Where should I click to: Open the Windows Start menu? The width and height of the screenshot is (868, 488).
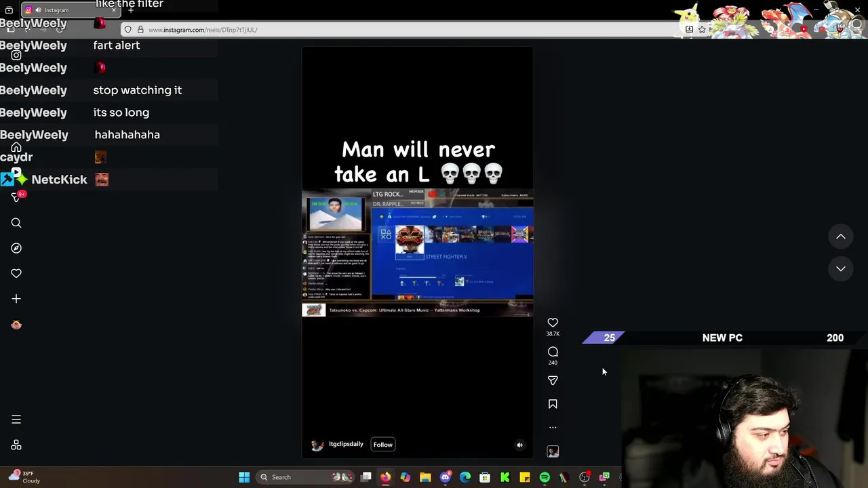click(244, 477)
